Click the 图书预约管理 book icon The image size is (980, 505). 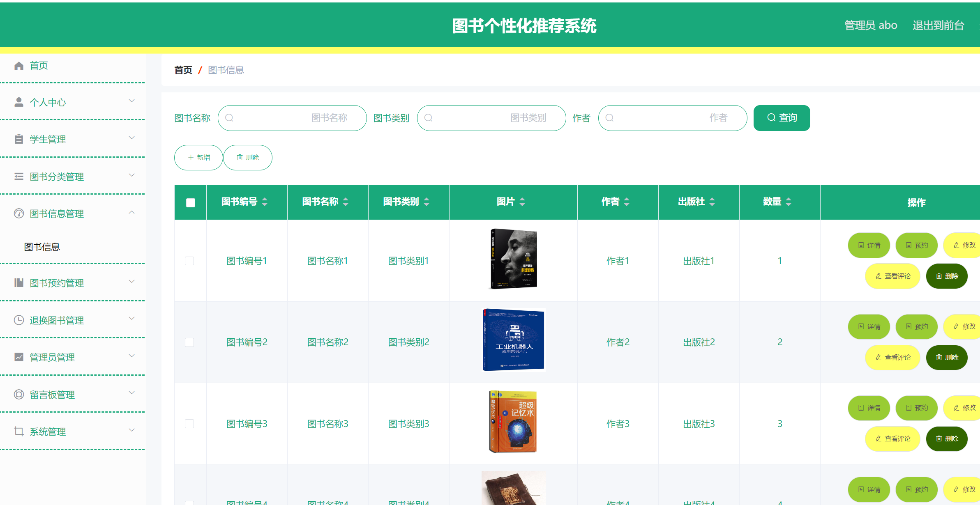coord(19,282)
